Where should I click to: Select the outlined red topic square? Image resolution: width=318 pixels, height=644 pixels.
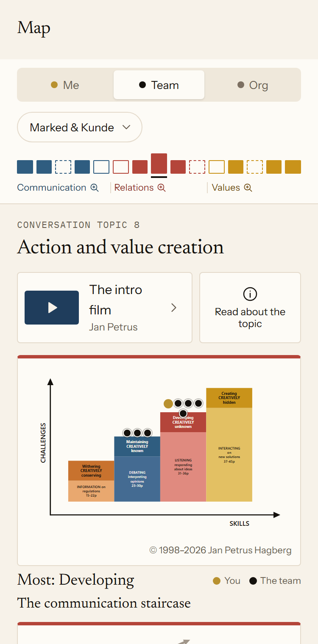[121, 167]
